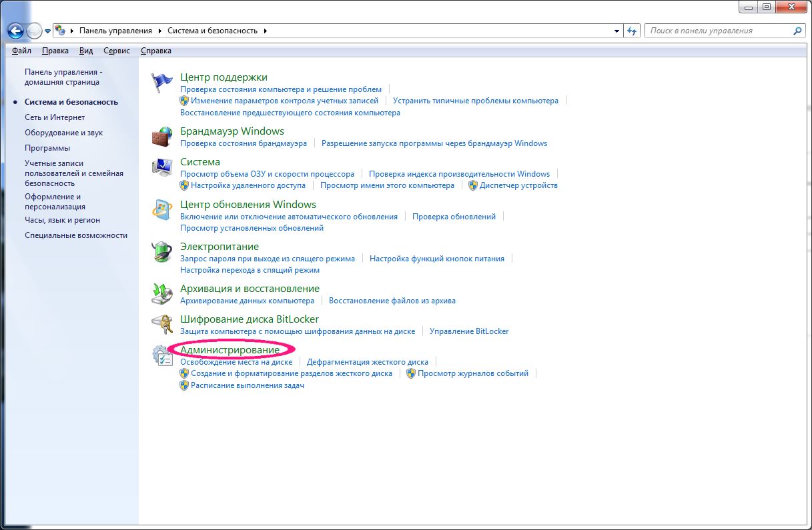Click Освобождение места на диске

[x=236, y=362]
